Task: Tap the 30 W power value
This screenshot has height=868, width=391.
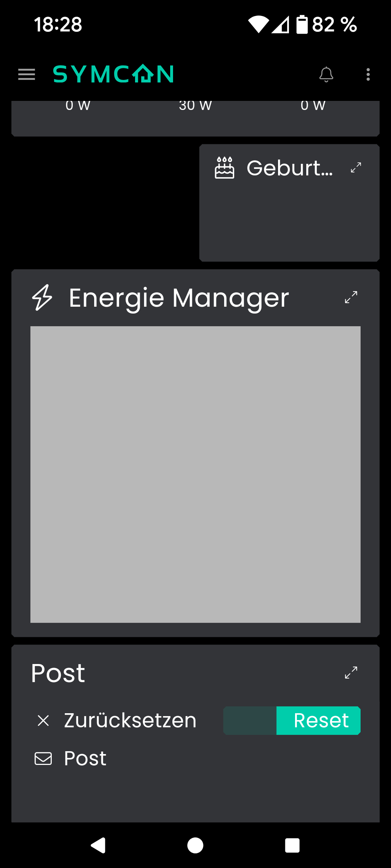Action: (x=195, y=106)
